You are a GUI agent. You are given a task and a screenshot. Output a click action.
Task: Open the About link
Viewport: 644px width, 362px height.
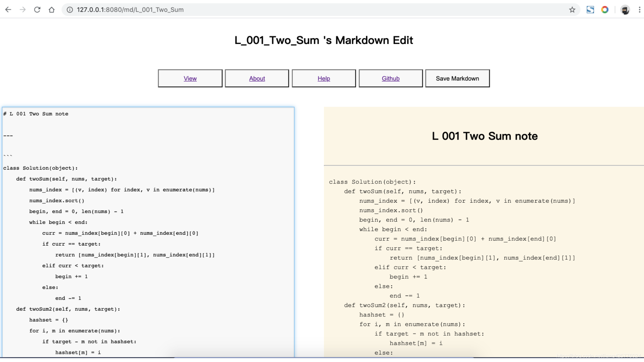coord(257,79)
